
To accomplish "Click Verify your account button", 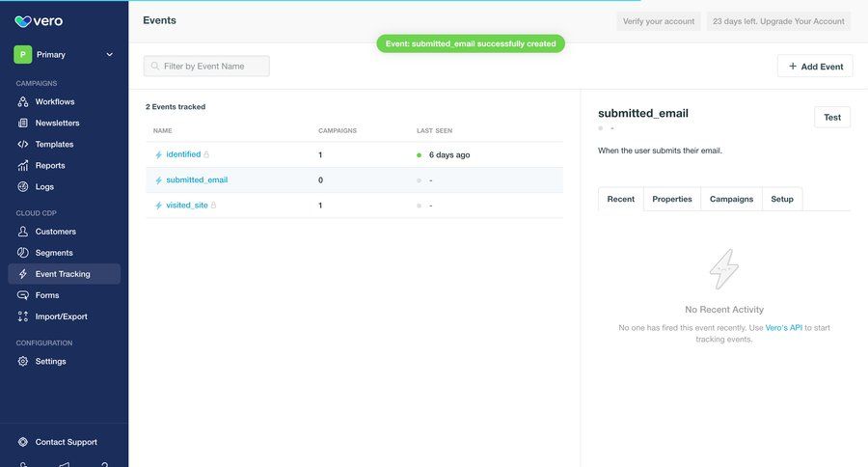I will tap(658, 21).
